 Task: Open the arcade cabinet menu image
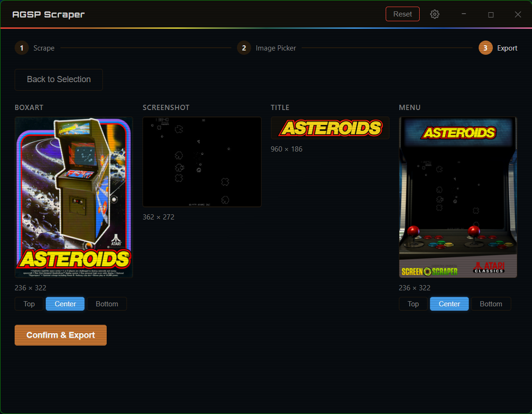(x=458, y=197)
